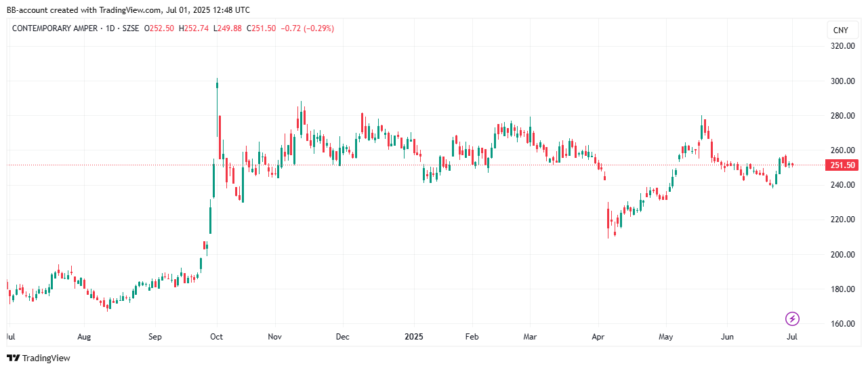Click the Aug label on time axis
This screenshot has height=370, width=868.
(84, 337)
